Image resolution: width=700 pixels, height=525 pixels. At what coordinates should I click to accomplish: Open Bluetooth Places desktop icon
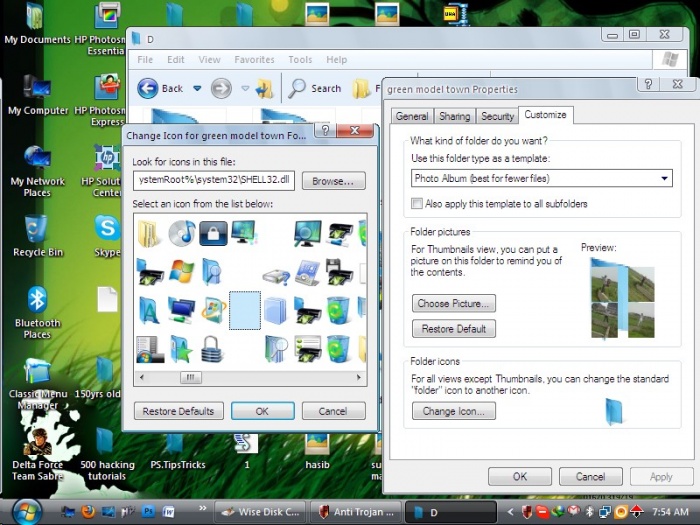pyautogui.click(x=38, y=312)
